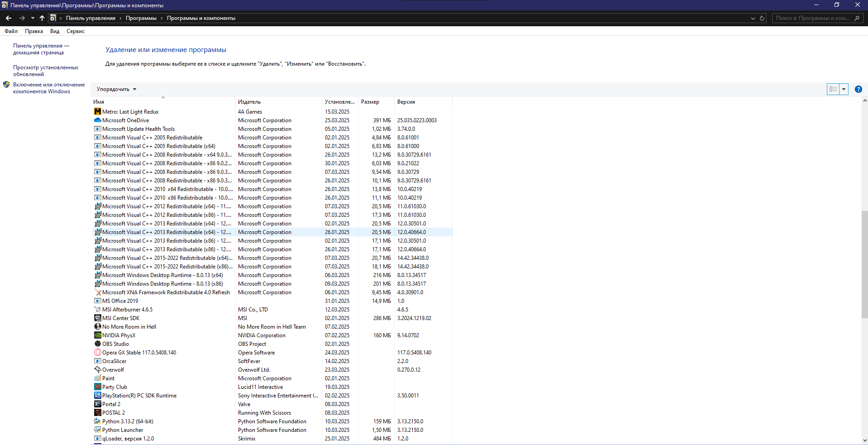Click the PlayStation PC SDK Runtime icon
The image size is (868, 445).
(97, 396)
